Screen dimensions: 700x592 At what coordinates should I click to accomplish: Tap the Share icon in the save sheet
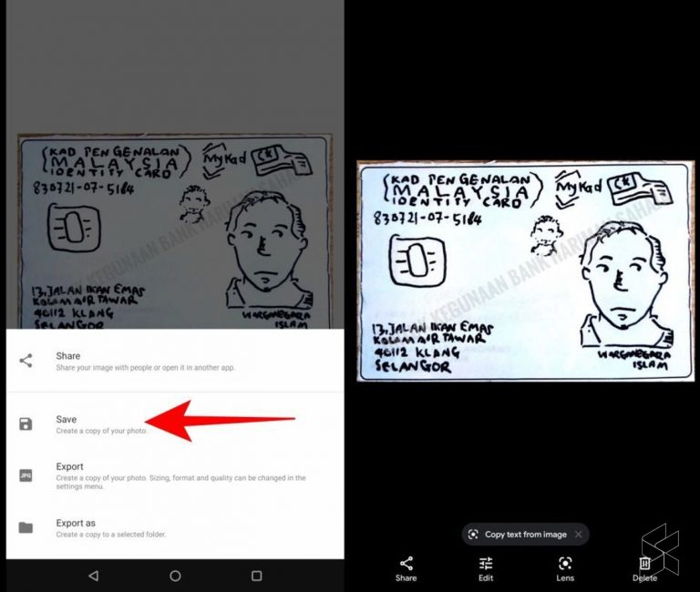26,361
